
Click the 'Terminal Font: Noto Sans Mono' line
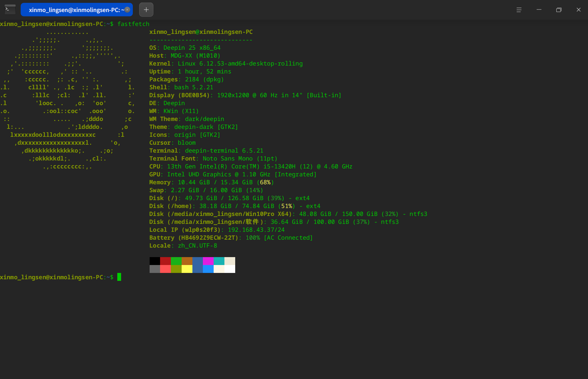click(x=213, y=159)
